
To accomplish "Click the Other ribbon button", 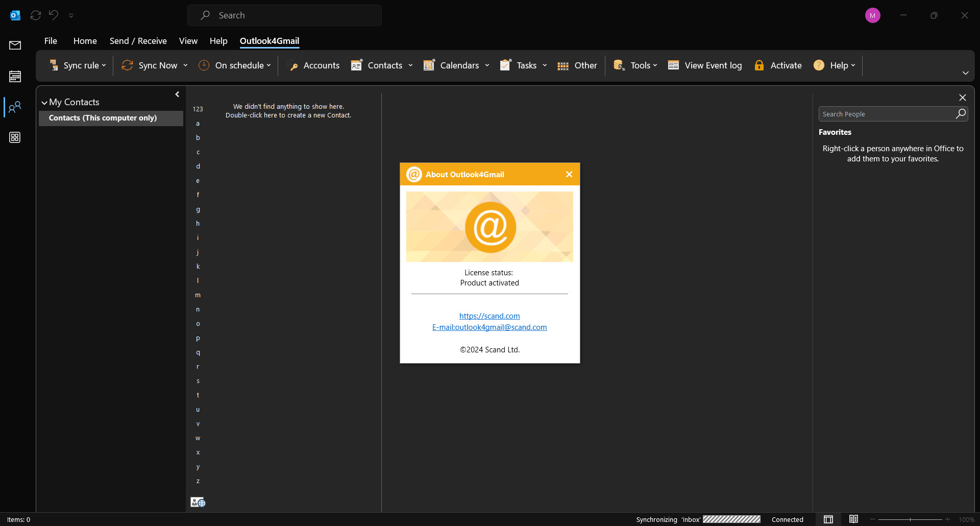I will tap(577, 65).
